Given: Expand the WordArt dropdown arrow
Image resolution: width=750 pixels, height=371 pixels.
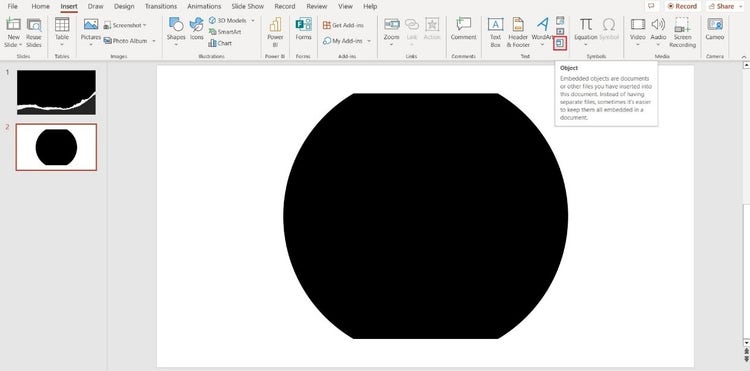Looking at the screenshot, I should click(x=542, y=45).
